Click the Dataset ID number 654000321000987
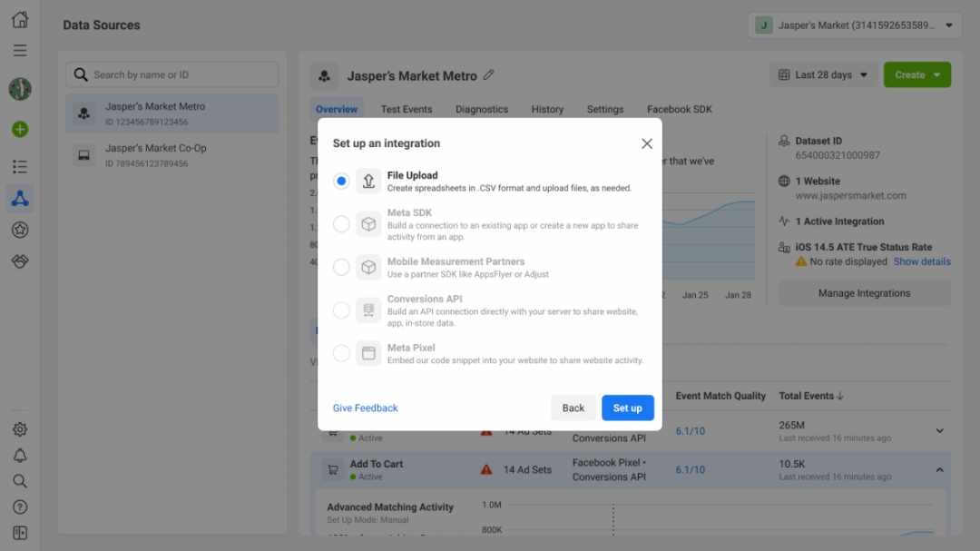 [838, 155]
